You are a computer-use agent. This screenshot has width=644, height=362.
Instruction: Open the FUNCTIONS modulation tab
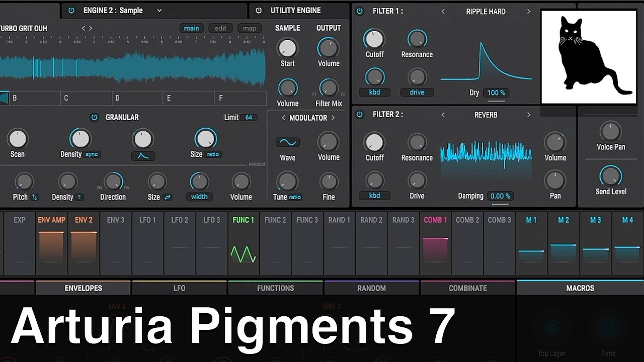275,288
